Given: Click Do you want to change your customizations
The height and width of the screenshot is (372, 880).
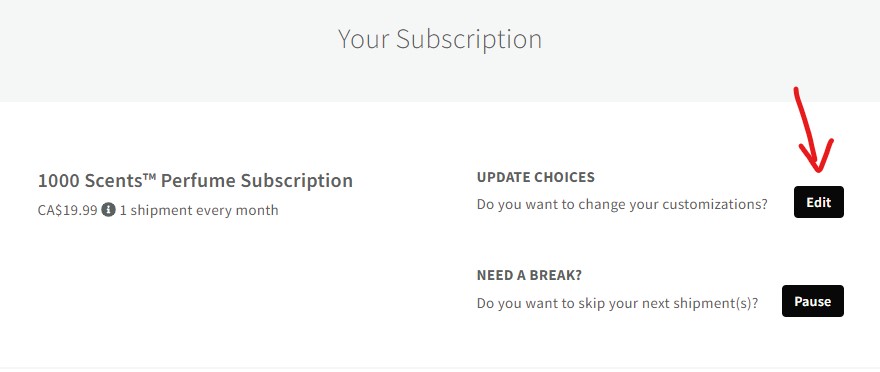Looking at the screenshot, I should [x=622, y=204].
